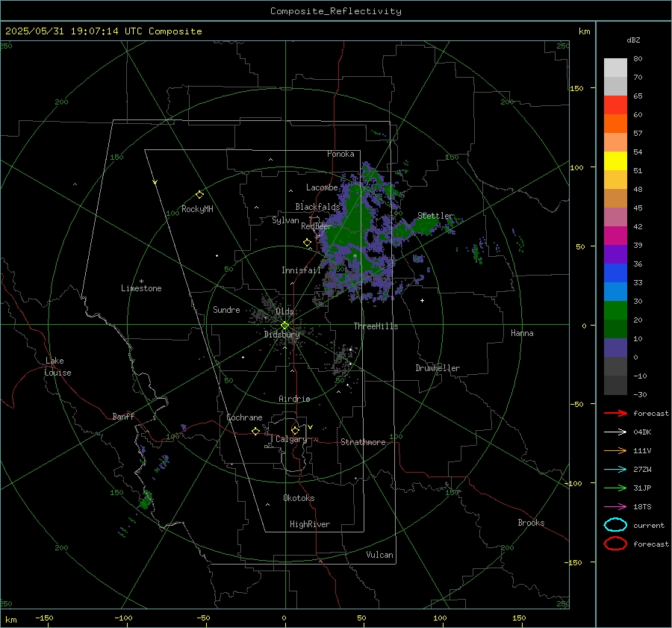Viewport: 672px width, 628px height.
Task: Click the Hanna town label
Action: tap(522, 333)
